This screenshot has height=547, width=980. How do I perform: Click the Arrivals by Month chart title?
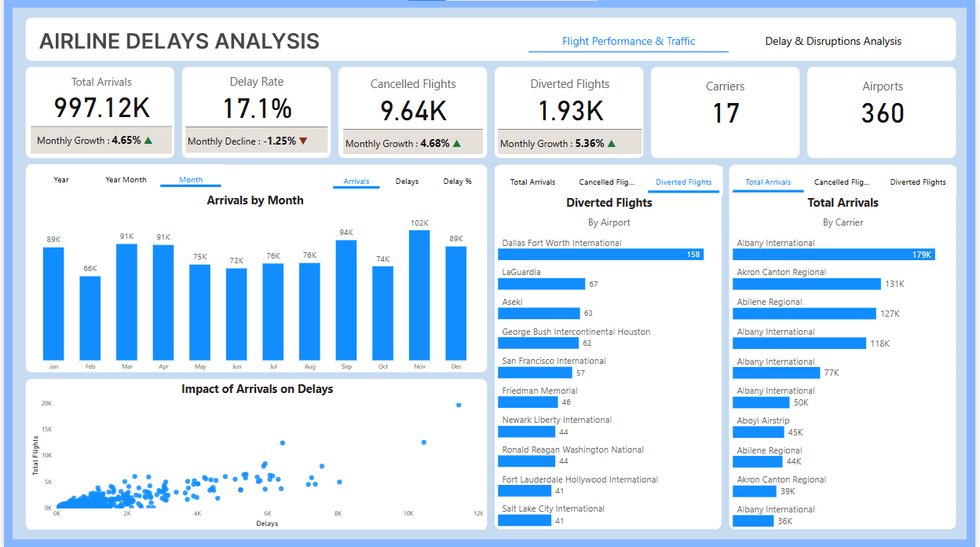point(255,200)
